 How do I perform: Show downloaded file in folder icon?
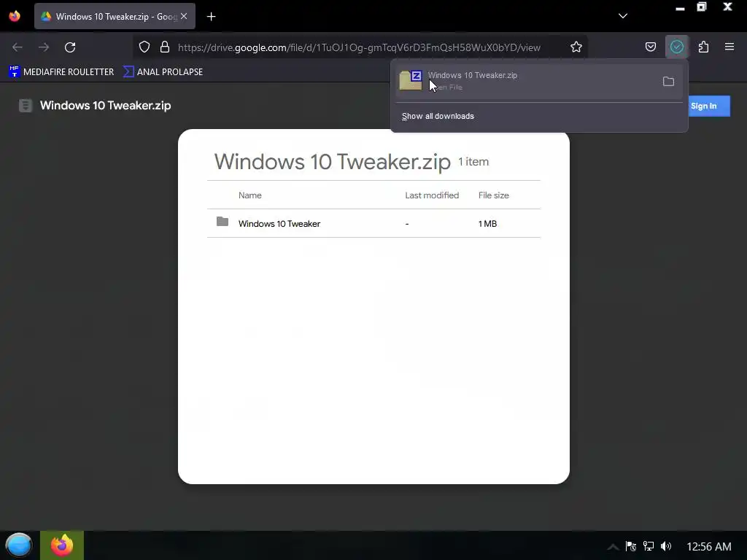668,82
